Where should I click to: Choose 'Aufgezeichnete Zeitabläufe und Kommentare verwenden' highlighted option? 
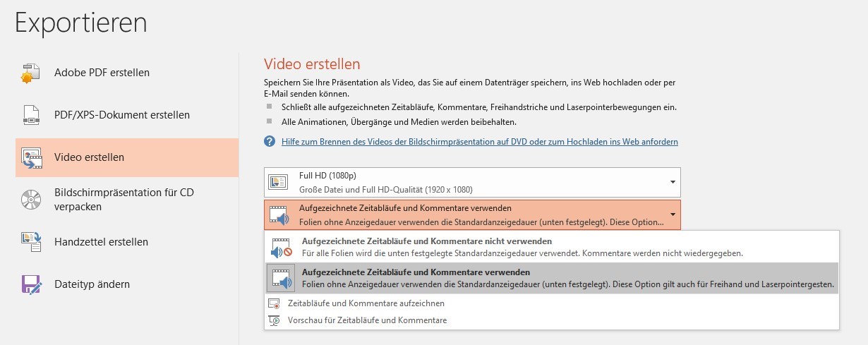click(x=551, y=277)
